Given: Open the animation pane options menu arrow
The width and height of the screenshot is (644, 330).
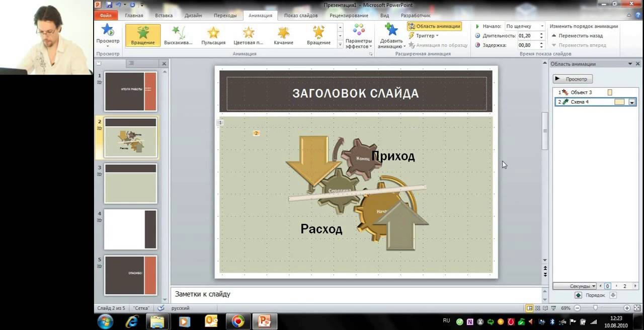Looking at the screenshot, I should coord(630,64).
